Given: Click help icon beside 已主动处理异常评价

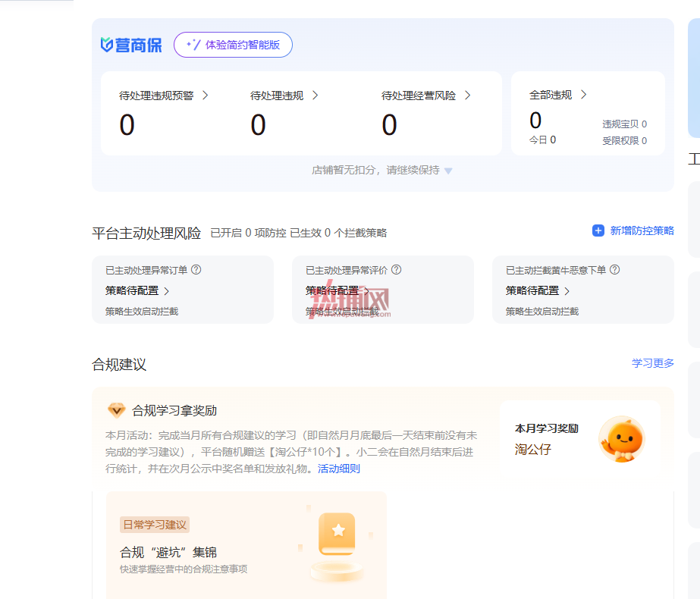Looking at the screenshot, I should [x=397, y=270].
